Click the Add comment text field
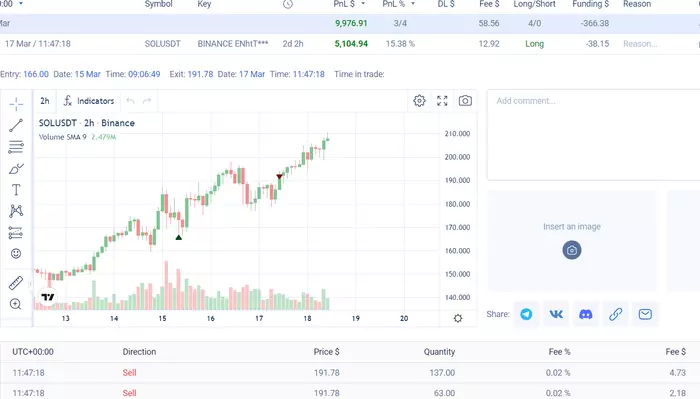 pos(594,135)
